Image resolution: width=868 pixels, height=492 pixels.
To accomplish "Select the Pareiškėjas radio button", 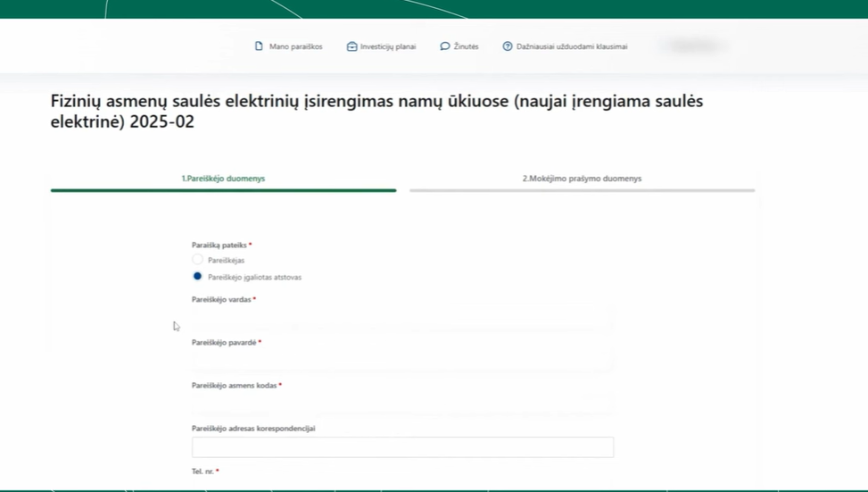I will tap(197, 259).
